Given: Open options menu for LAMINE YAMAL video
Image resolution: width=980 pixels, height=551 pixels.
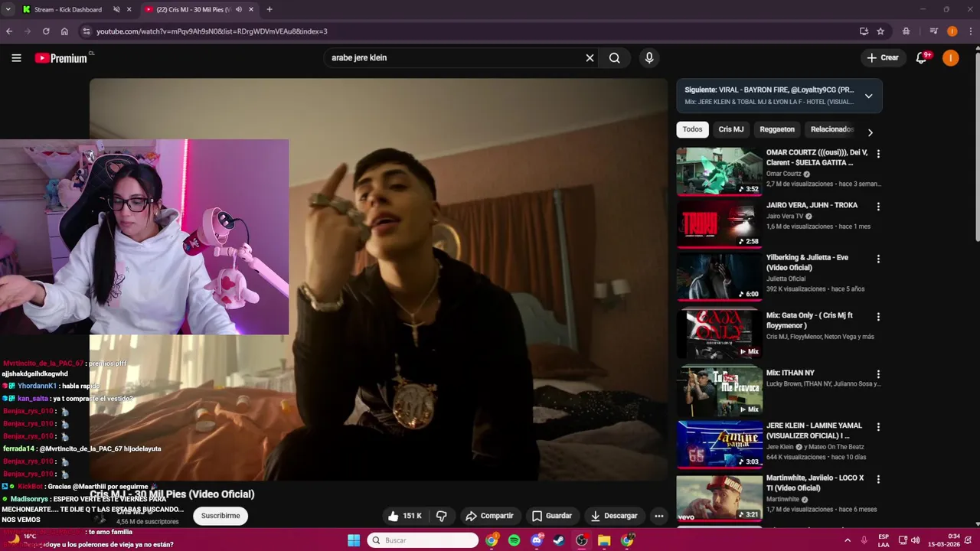Looking at the screenshot, I should point(878,427).
